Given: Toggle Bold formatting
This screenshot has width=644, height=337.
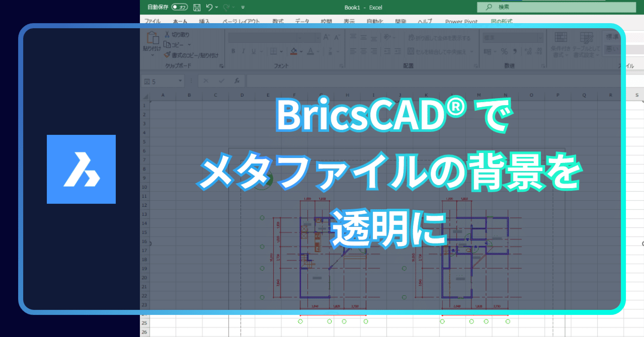Looking at the screenshot, I should click(x=233, y=51).
